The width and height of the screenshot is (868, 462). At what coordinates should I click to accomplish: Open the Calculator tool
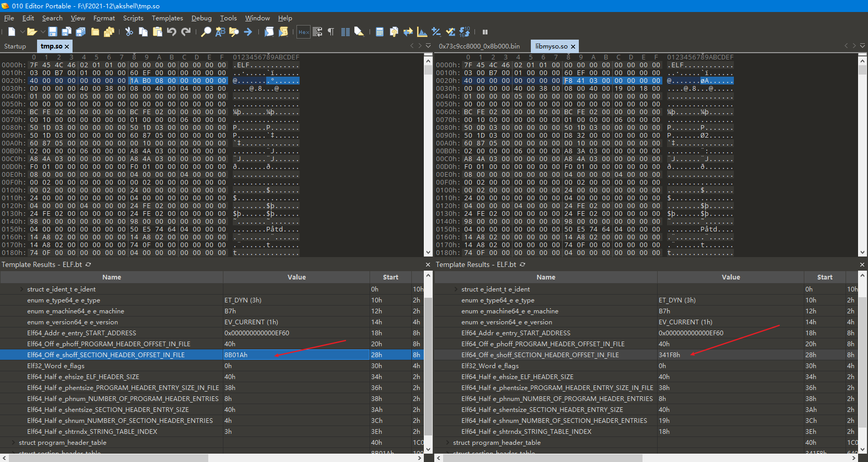coord(380,32)
